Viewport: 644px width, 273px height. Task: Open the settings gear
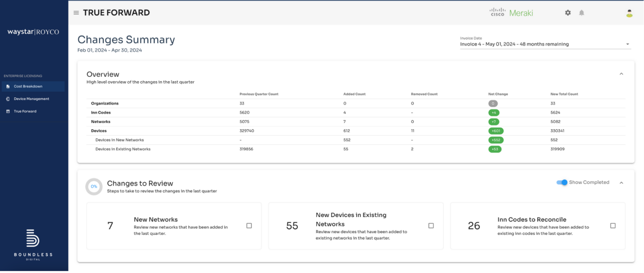click(x=568, y=13)
